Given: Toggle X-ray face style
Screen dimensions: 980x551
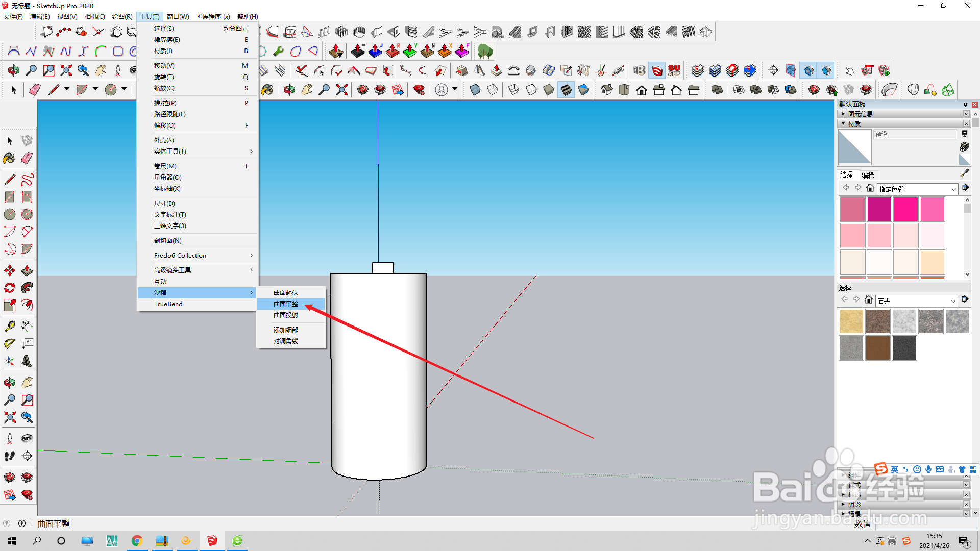Looking at the screenshot, I should [475, 90].
